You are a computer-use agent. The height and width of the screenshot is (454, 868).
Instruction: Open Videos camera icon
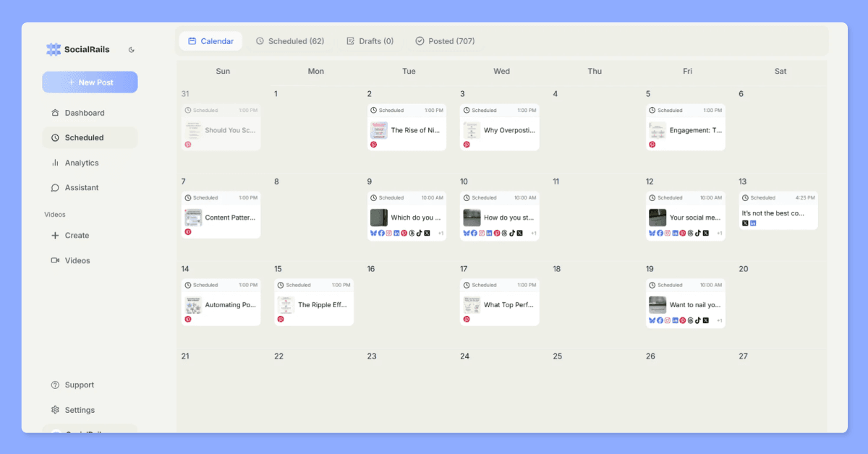[x=55, y=260]
